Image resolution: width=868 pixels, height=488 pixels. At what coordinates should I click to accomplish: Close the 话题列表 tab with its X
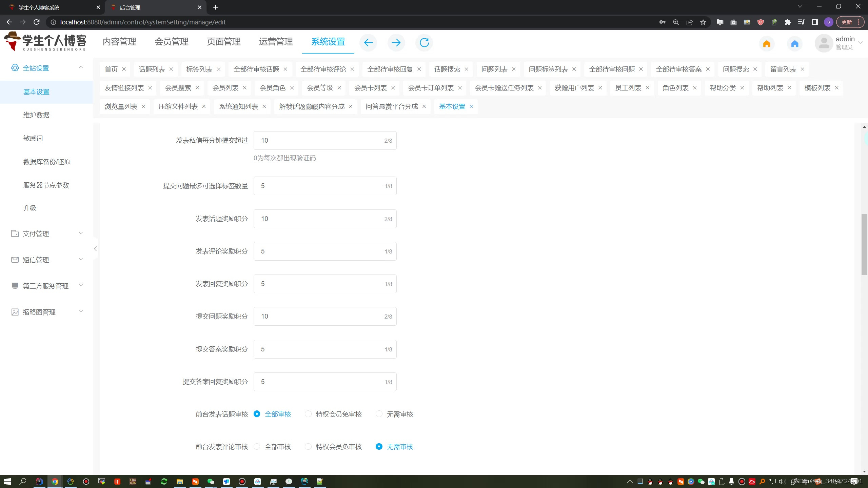[171, 69]
